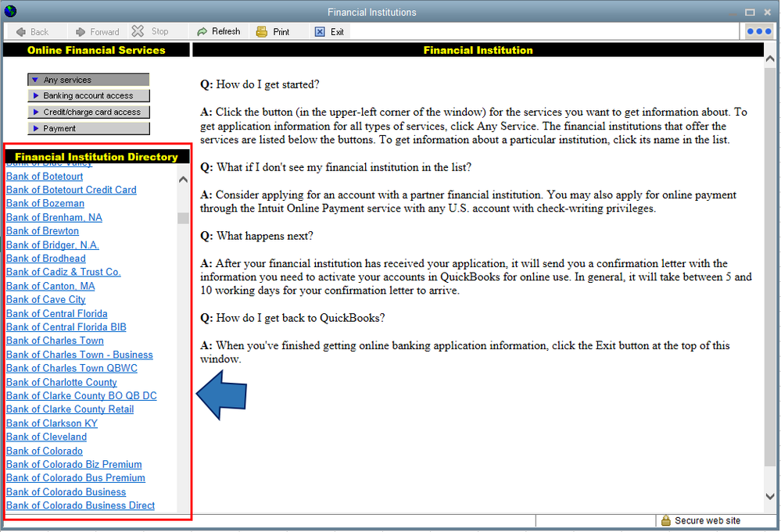Click "Q: What happens next?" question text

point(256,236)
